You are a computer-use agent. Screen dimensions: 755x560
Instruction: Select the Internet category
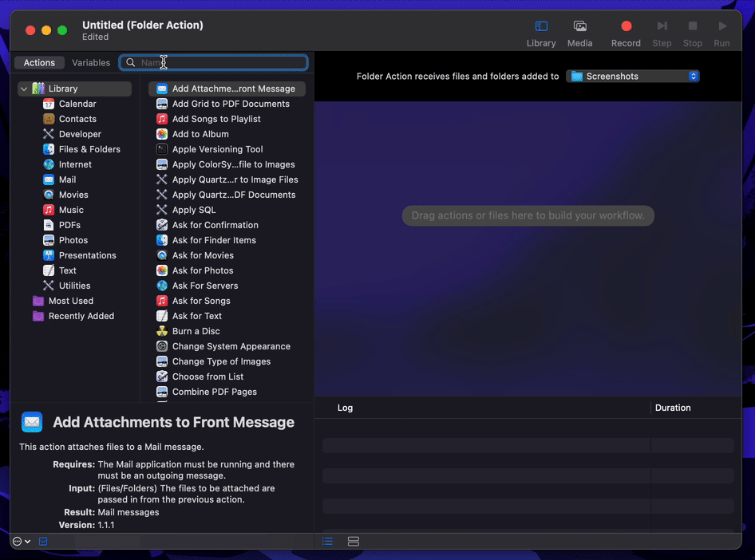pos(75,164)
